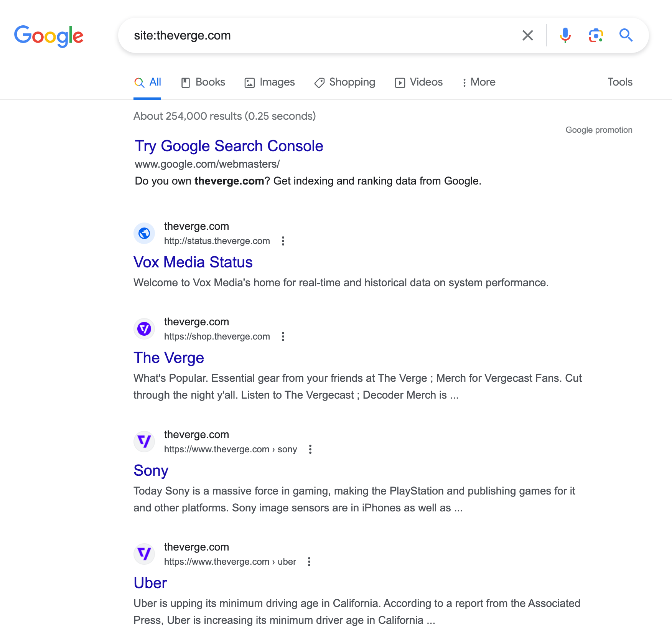Click The Verge favicon beside shop.theverge.com

pos(144,328)
